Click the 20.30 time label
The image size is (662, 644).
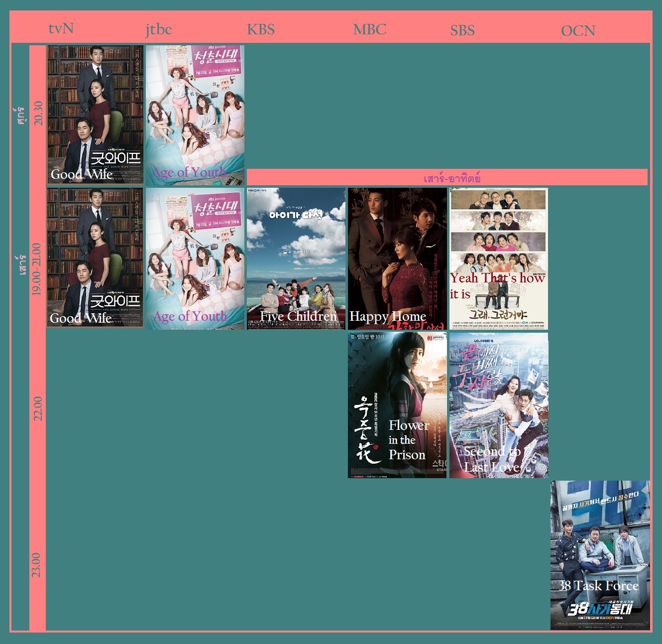point(38,114)
